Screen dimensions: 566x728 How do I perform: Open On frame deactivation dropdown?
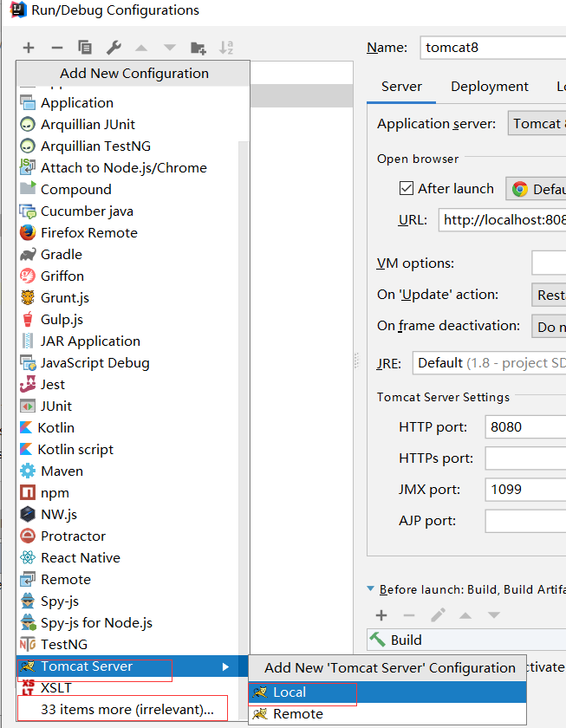click(549, 327)
